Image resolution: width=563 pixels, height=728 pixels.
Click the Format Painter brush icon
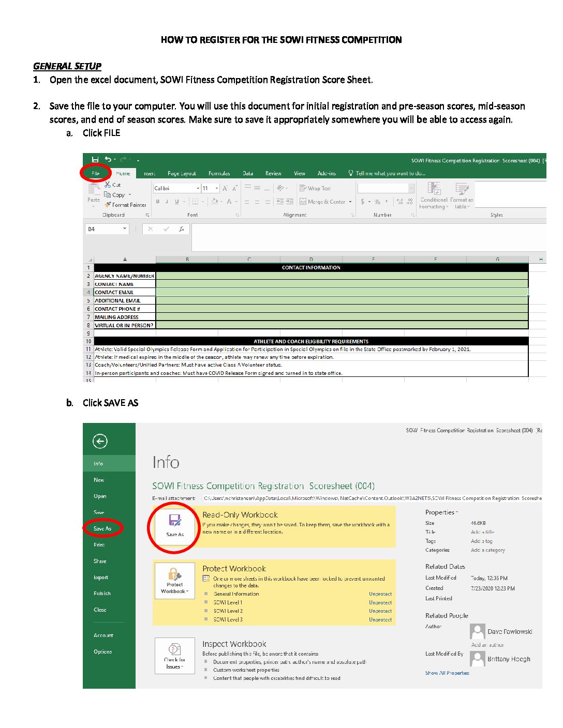[x=108, y=205]
